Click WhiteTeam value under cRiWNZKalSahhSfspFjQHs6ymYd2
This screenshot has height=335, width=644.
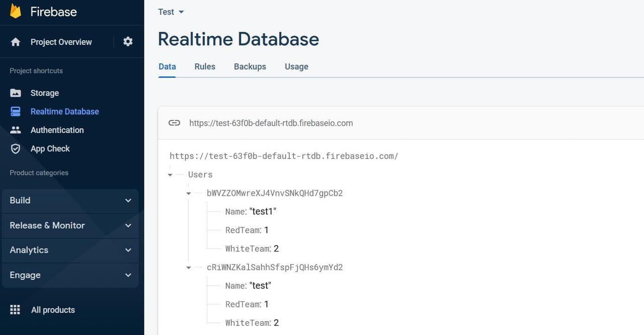pos(276,323)
